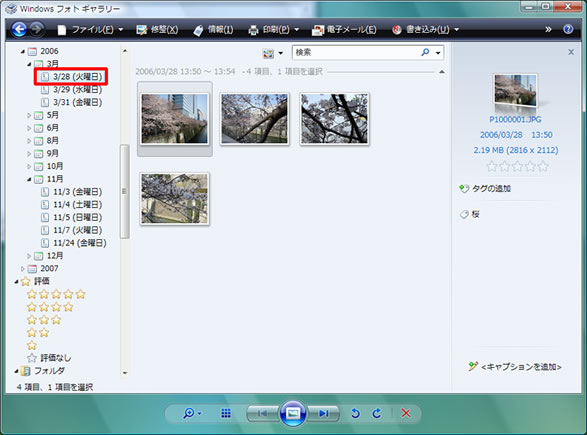This screenshot has height=435, width=587.
Task: Collapse the 2006 tree node
Action: coord(23,51)
